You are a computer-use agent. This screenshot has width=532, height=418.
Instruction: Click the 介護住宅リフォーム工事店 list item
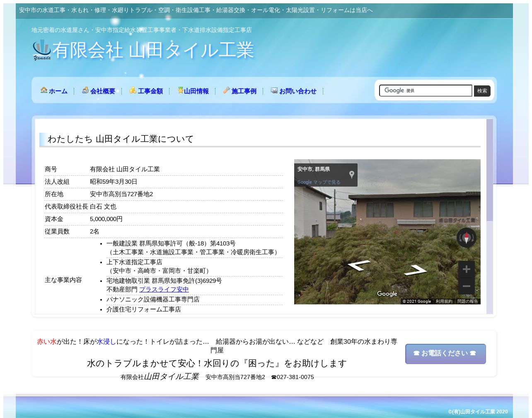tap(144, 309)
